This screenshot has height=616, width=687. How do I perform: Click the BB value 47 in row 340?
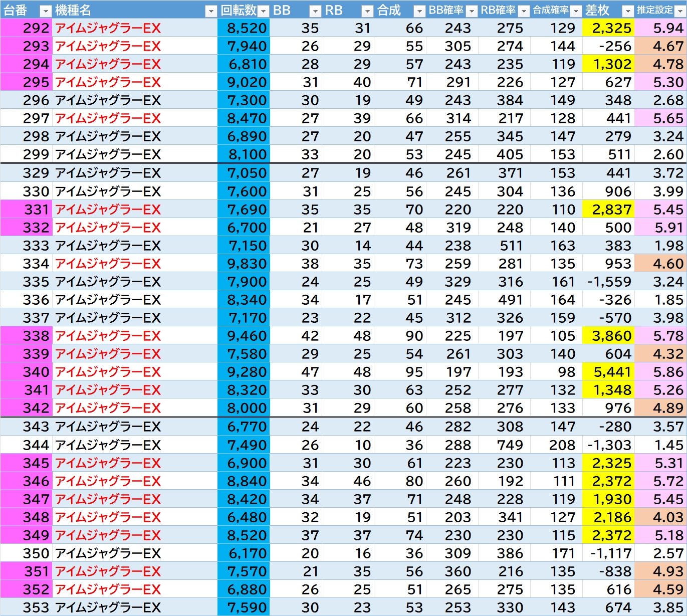296,372
